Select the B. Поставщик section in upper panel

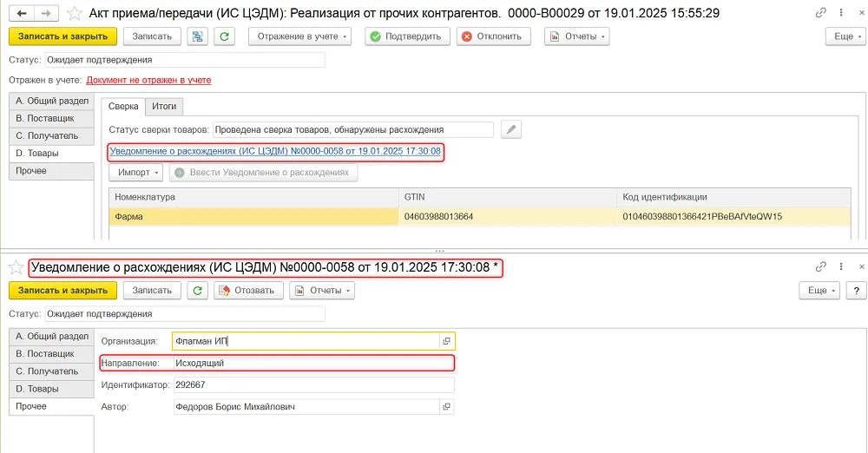[51, 119]
